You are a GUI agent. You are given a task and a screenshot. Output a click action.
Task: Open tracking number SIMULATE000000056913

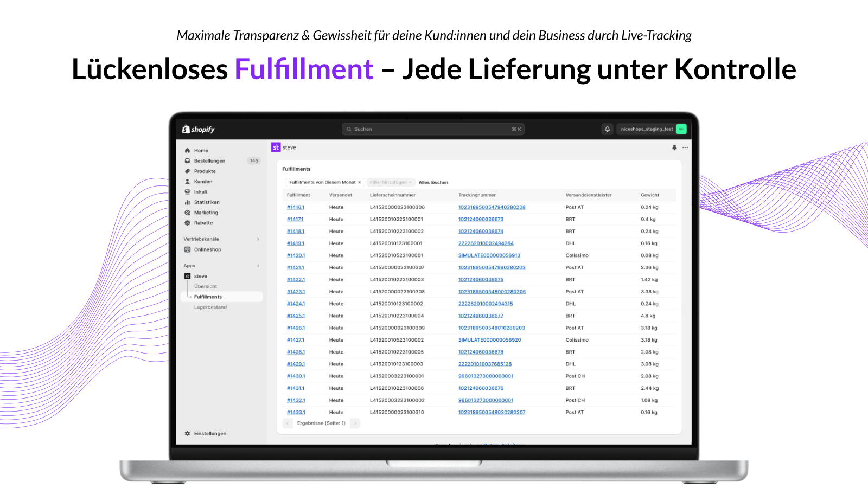[489, 255]
